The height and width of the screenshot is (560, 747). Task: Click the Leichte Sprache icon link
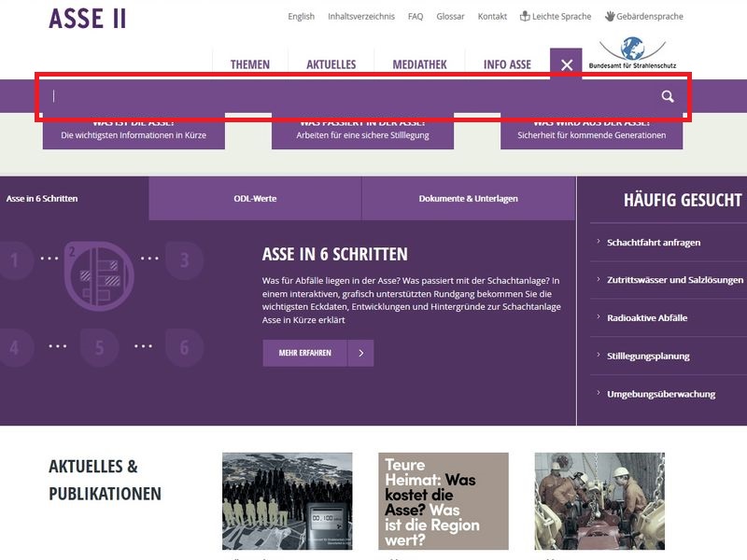(x=556, y=16)
